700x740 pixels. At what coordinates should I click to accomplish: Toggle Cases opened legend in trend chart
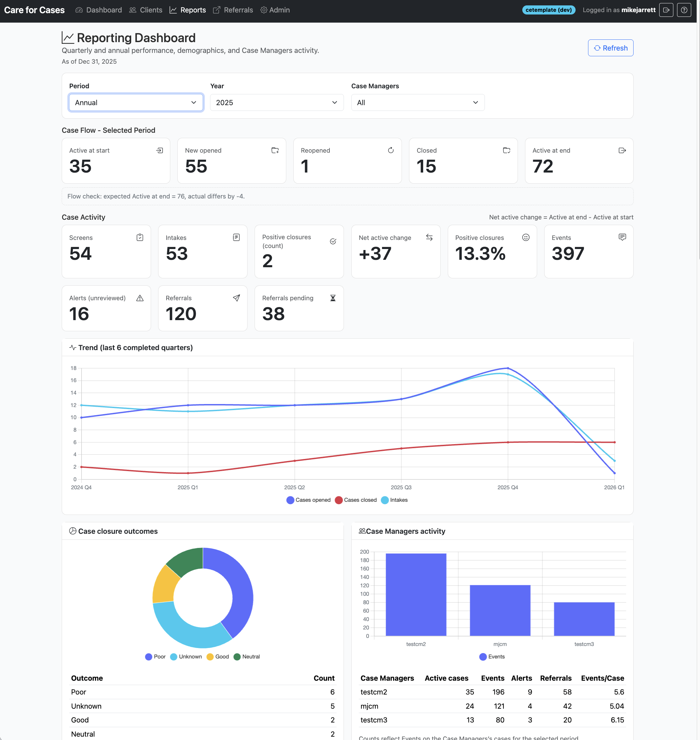308,500
